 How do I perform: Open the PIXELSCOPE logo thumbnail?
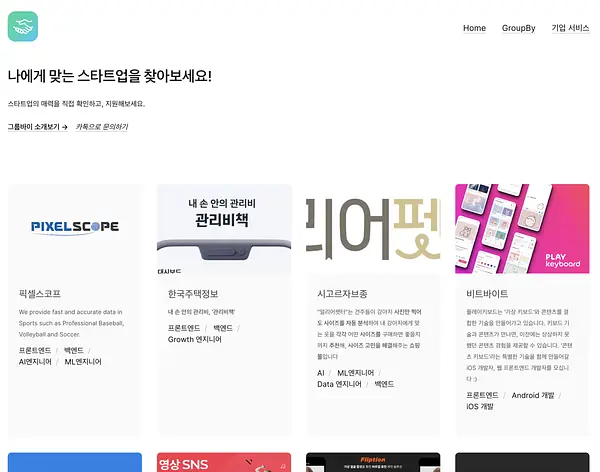pos(75,229)
